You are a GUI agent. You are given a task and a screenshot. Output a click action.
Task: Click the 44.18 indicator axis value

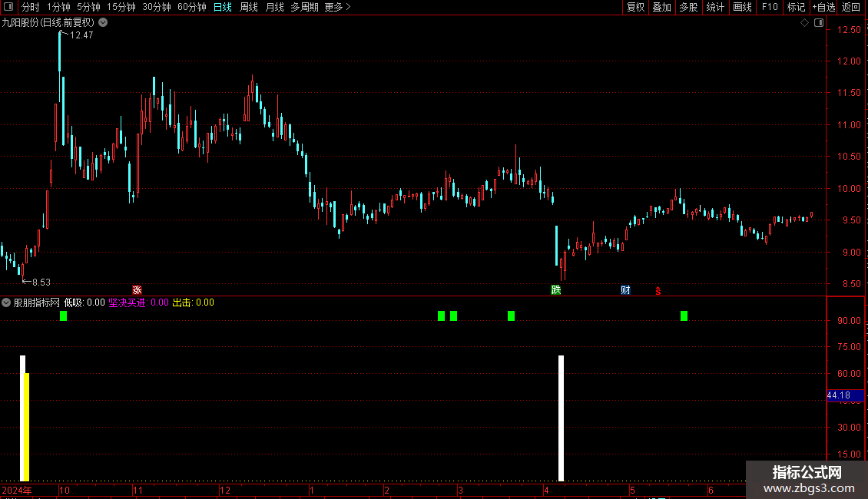tap(839, 395)
